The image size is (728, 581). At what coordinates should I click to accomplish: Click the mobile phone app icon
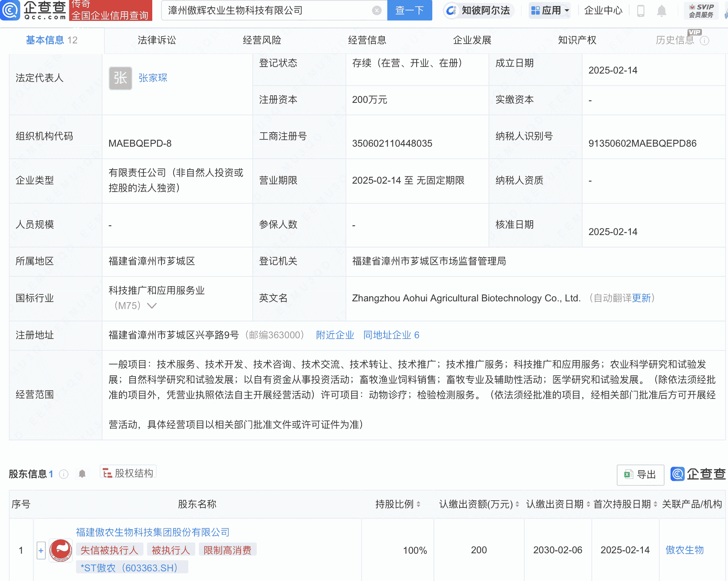tap(640, 11)
